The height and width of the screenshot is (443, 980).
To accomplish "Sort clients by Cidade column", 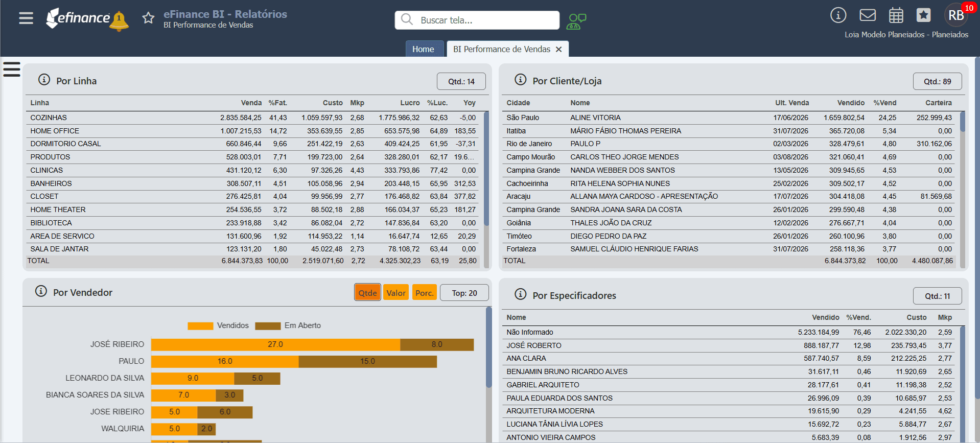I will [518, 103].
